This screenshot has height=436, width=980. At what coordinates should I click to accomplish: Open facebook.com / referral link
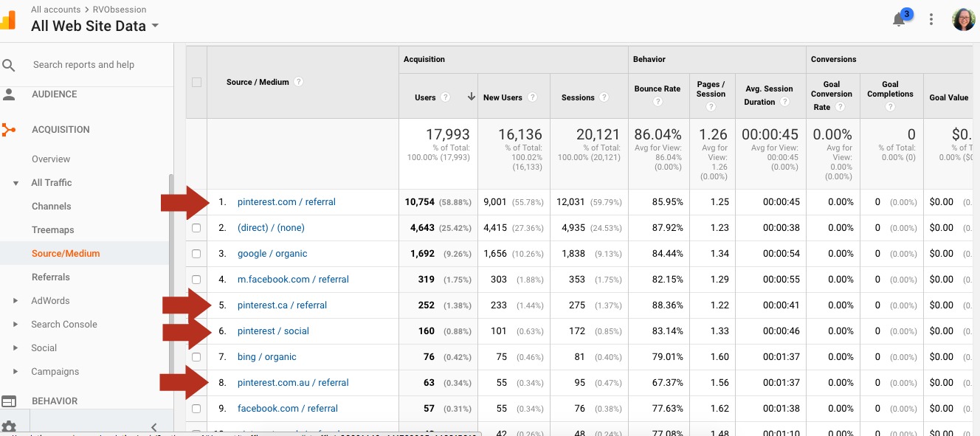point(288,409)
